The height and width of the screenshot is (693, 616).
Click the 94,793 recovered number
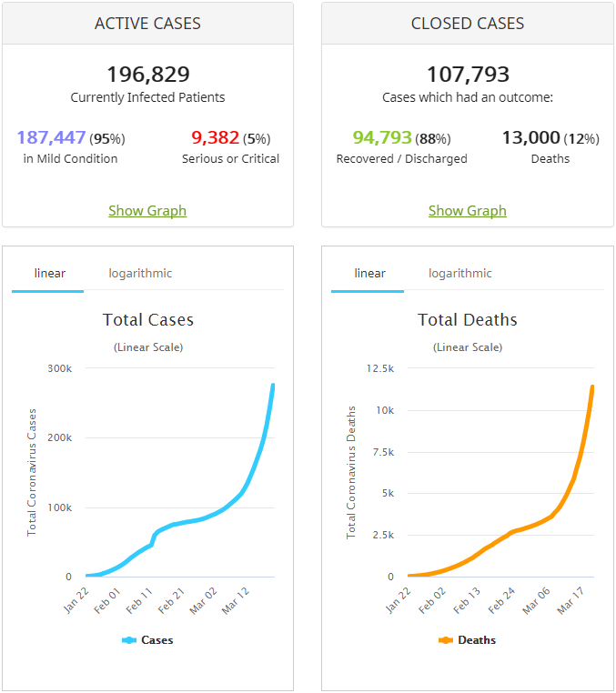click(x=382, y=138)
